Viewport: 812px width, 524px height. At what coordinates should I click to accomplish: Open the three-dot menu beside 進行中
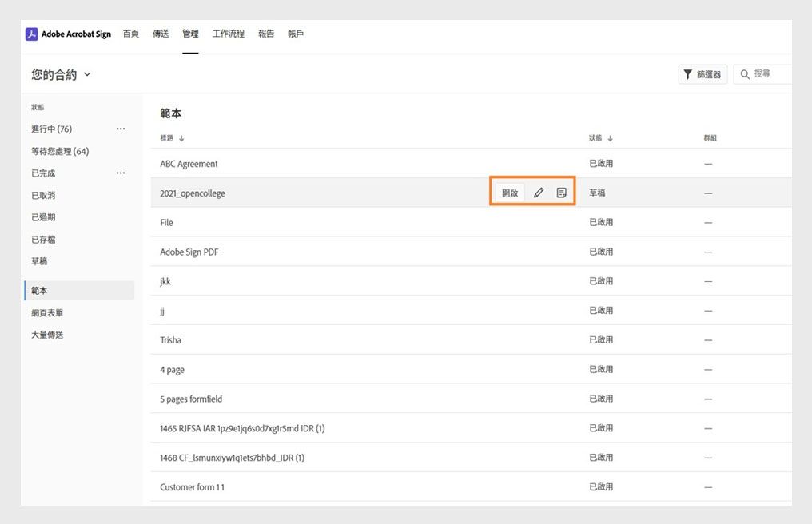click(121, 129)
